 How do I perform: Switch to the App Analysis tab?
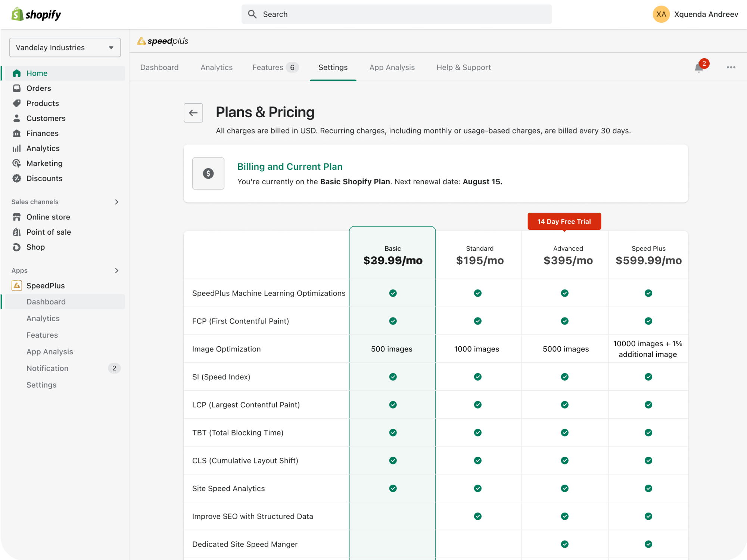tap(392, 68)
